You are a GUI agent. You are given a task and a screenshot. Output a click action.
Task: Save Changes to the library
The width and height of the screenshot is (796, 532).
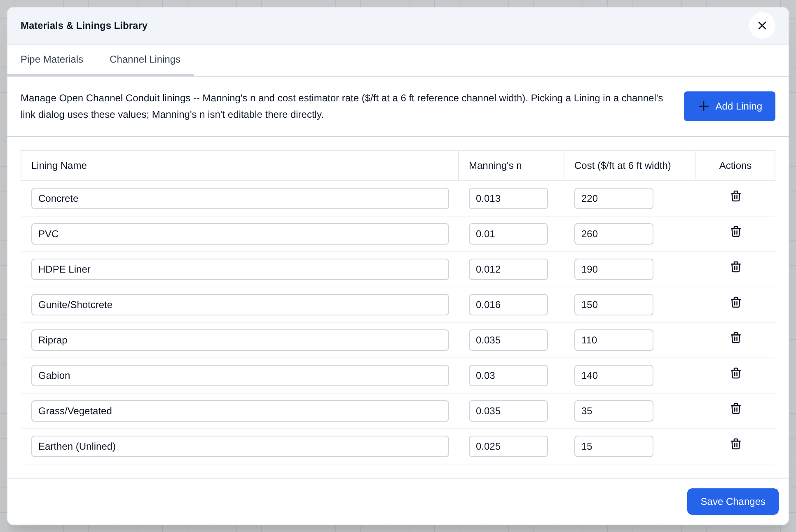click(x=733, y=502)
